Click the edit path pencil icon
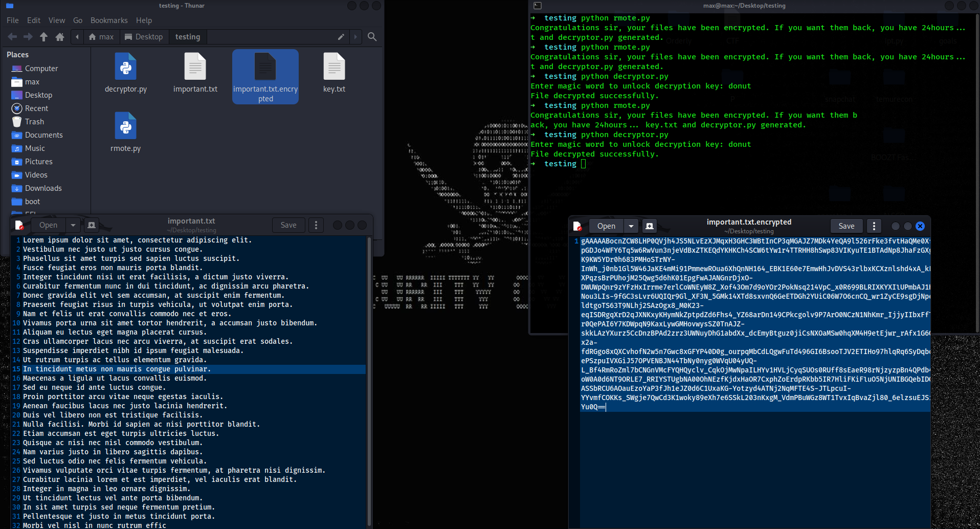 [x=341, y=37]
